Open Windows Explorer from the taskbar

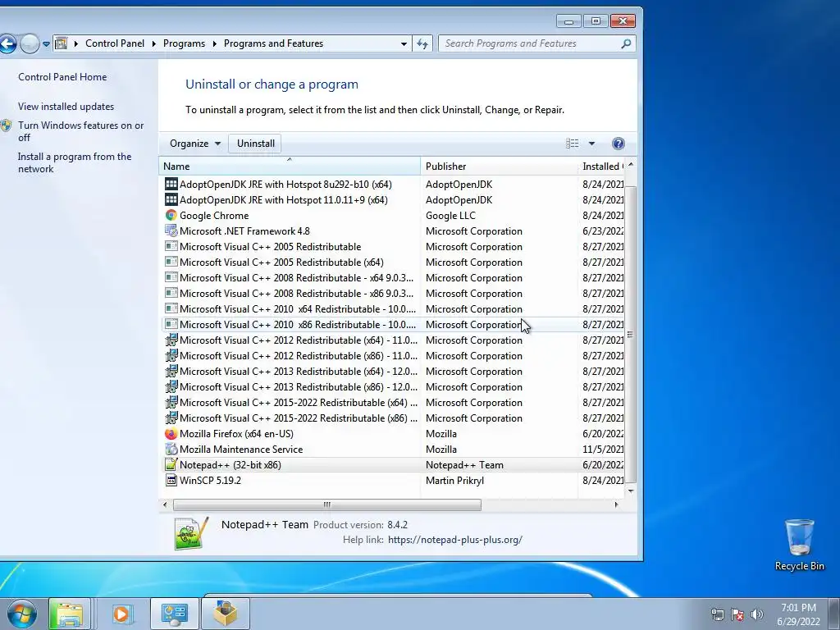coord(70,614)
